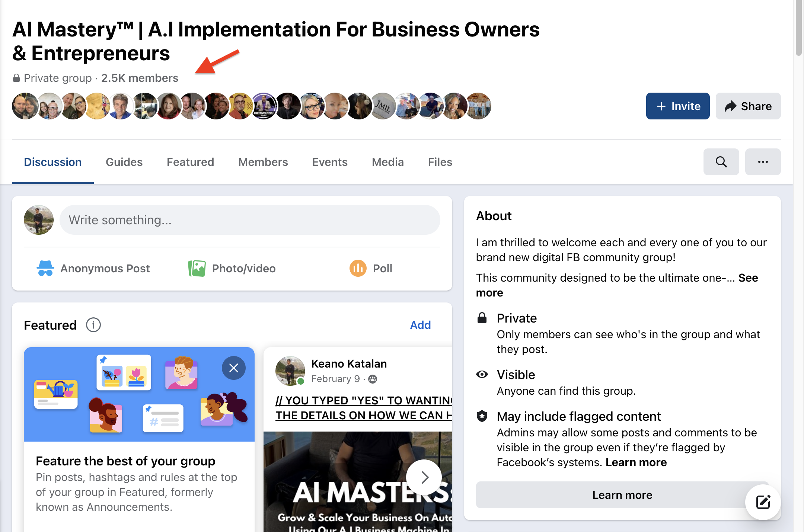
Task: Open the Files tab
Action: [x=440, y=162]
